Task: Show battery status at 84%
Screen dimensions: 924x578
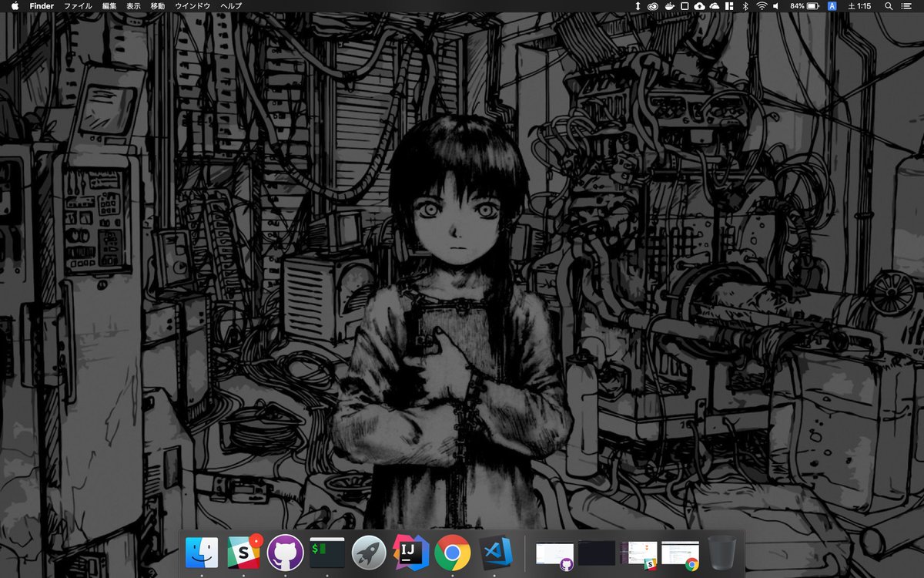Action: tap(805, 6)
